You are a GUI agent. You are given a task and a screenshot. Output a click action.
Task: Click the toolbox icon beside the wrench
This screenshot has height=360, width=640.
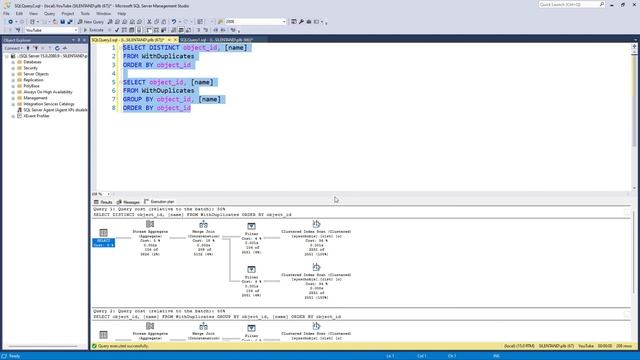click(309, 22)
